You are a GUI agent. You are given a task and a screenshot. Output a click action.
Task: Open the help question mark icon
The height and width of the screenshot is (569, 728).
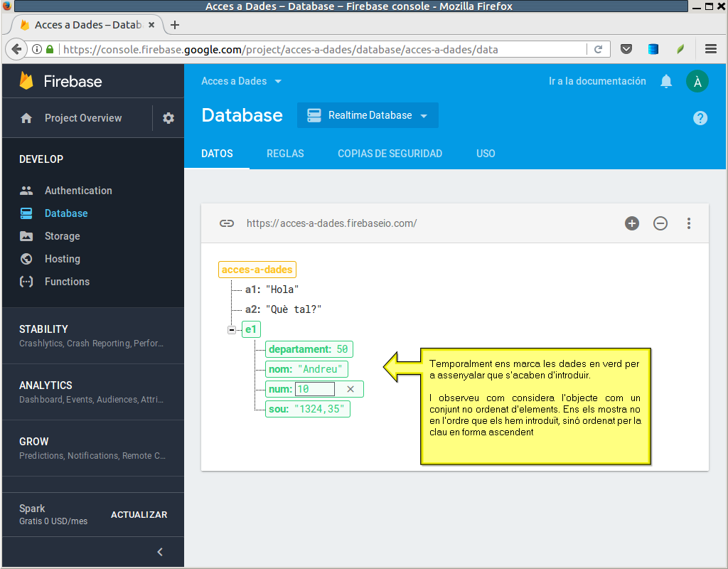tap(700, 118)
